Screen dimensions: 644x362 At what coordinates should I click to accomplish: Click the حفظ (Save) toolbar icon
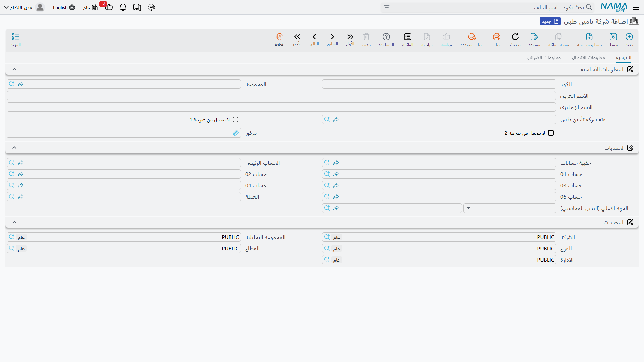coord(613,37)
